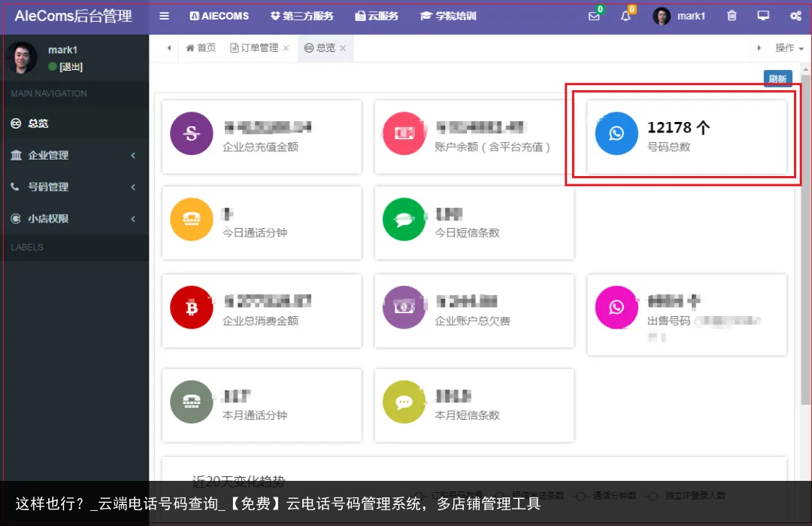Click the pink 账户余额 money icon
This screenshot has height=526, width=812.
tap(404, 134)
